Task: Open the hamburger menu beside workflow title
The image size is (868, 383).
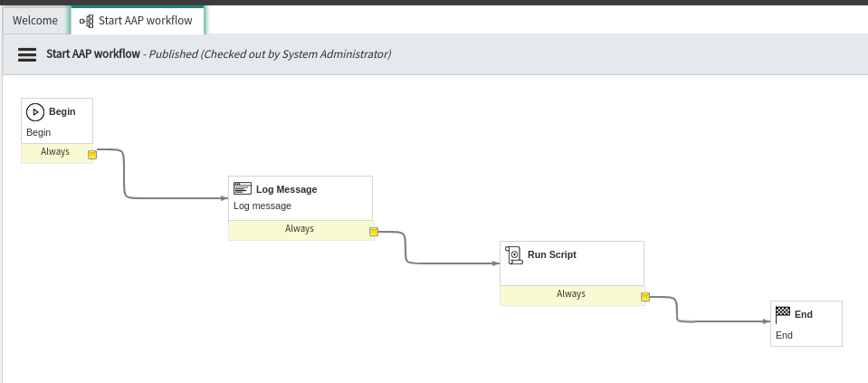Action: click(27, 54)
